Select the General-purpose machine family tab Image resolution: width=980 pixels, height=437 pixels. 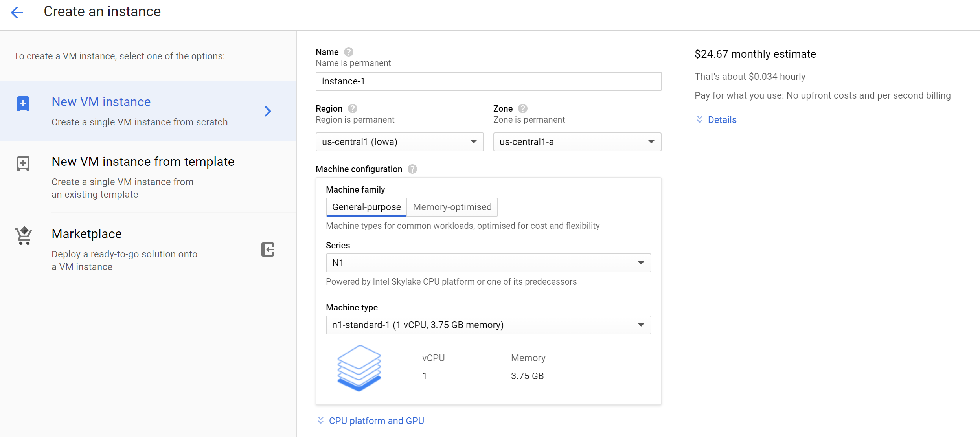pyautogui.click(x=366, y=207)
